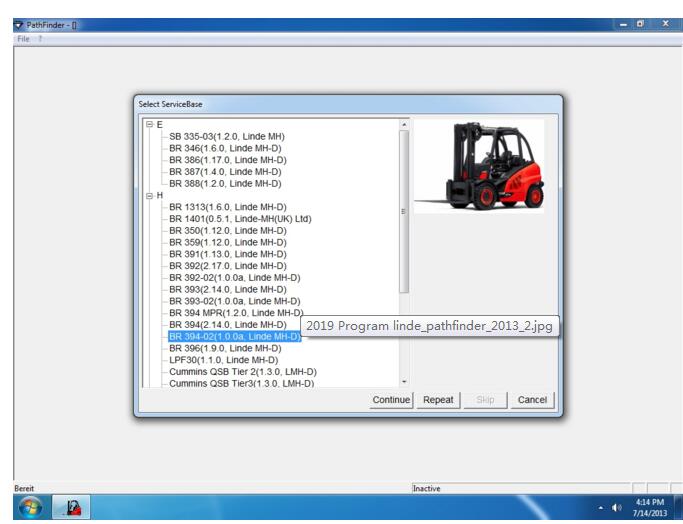The height and width of the screenshot is (524, 683).
Task: Select SB 335-03(1.2.0, Linde MH)
Action: [x=227, y=136]
